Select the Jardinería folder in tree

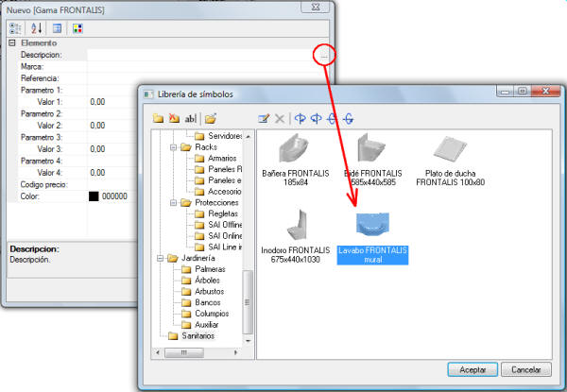[x=191, y=258]
